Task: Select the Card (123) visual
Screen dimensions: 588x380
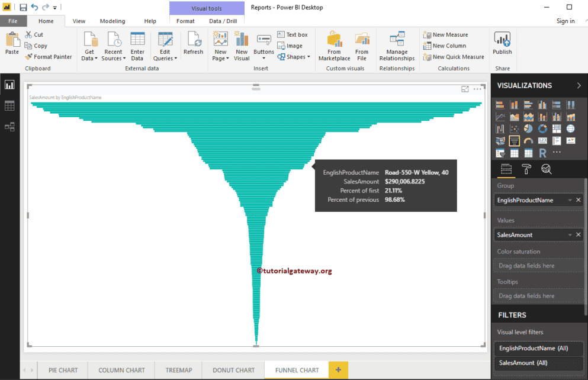Action: 542,141
